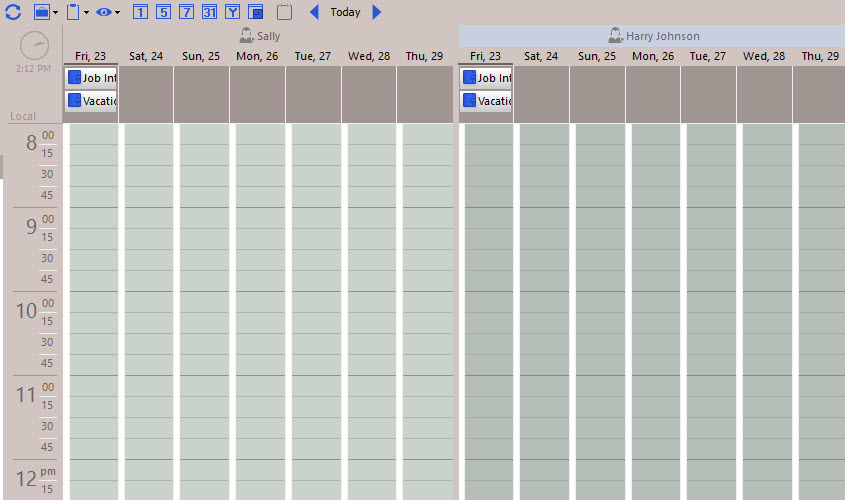Click the overlapping-windows view icon after Y

[x=256, y=12]
